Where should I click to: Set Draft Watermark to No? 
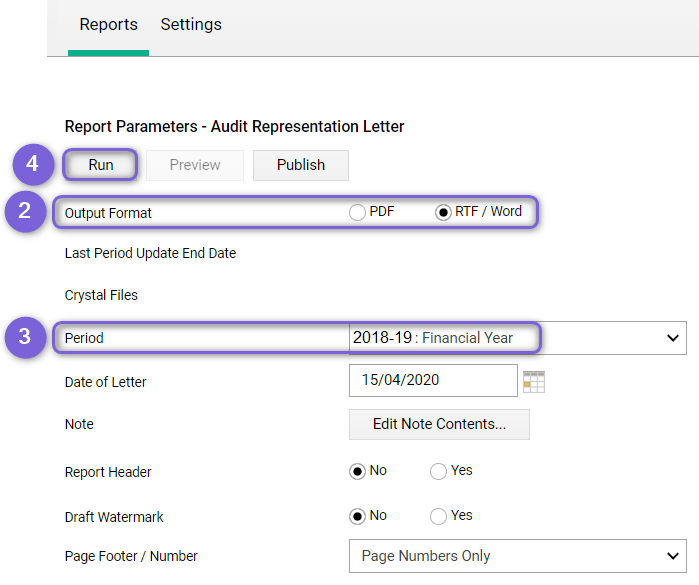(x=357, y=516)
